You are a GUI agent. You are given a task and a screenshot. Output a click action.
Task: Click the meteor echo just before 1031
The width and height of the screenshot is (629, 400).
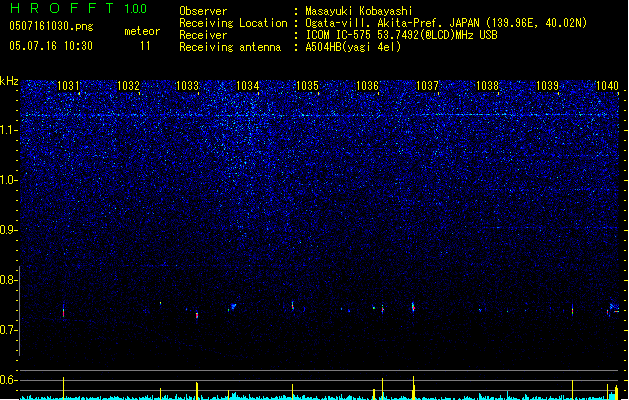tap(63, 311)
